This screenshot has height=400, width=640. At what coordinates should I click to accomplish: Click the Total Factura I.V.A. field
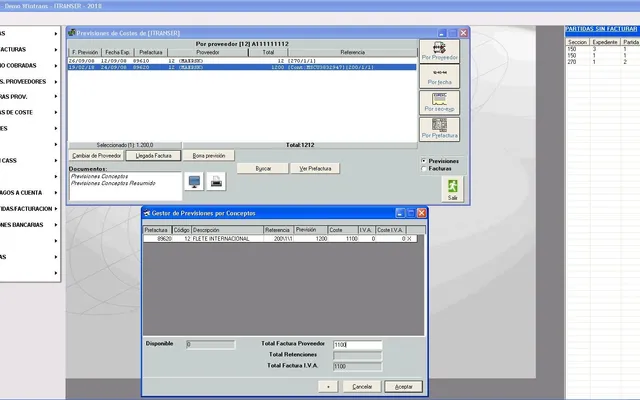(358, 367)
